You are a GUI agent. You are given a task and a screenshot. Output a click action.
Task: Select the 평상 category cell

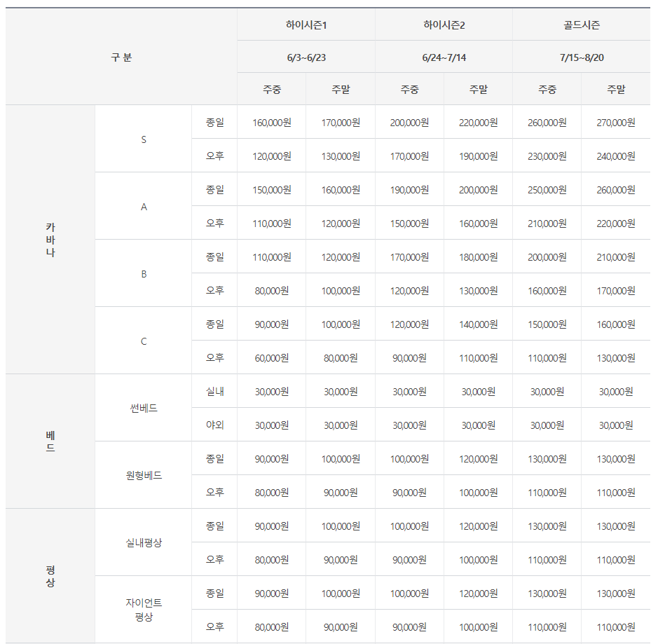pyautogui.click(x=50, y=576)
